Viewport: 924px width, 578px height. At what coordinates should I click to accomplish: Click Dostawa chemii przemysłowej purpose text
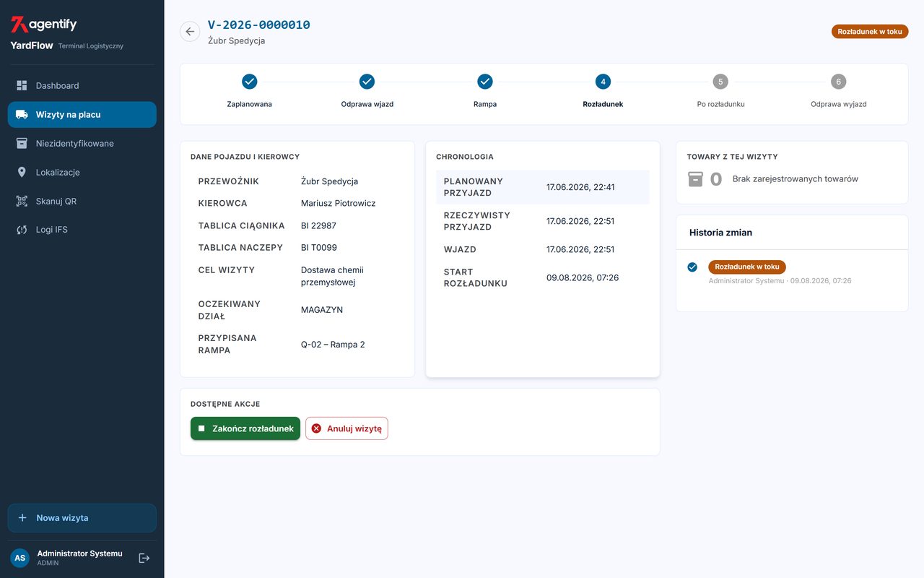pos(332,276)
